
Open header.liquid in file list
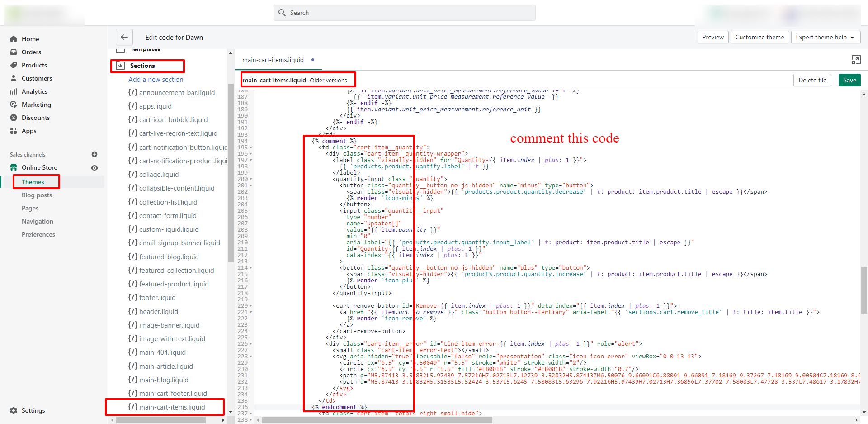158,311
